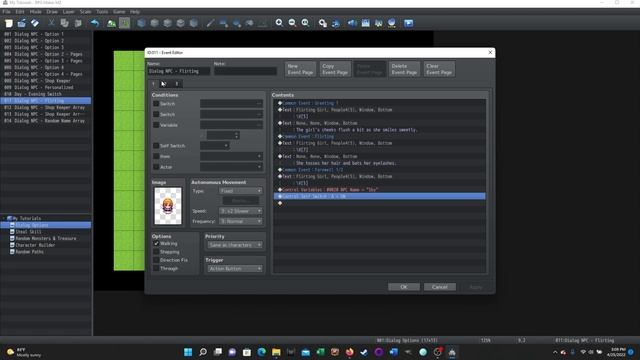Check the Direction Fix option
This screenshot has width=640, height=360.
coord(156,260)
